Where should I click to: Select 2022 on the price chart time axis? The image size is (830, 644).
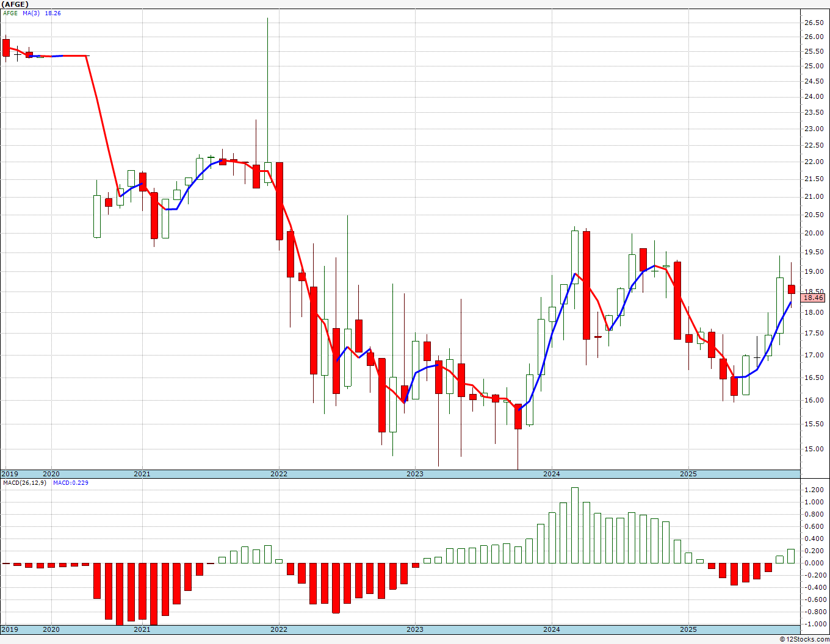pos(279,474)
